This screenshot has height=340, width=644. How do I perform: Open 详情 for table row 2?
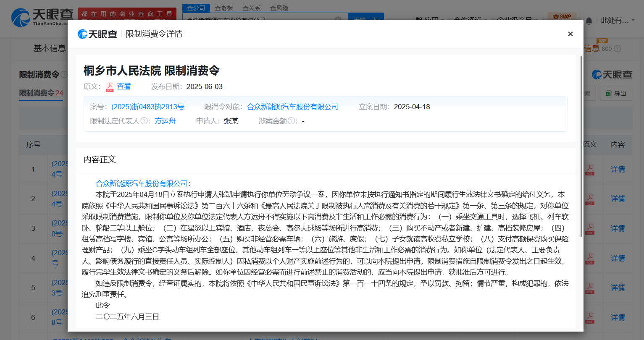click(x=618, y=199)
